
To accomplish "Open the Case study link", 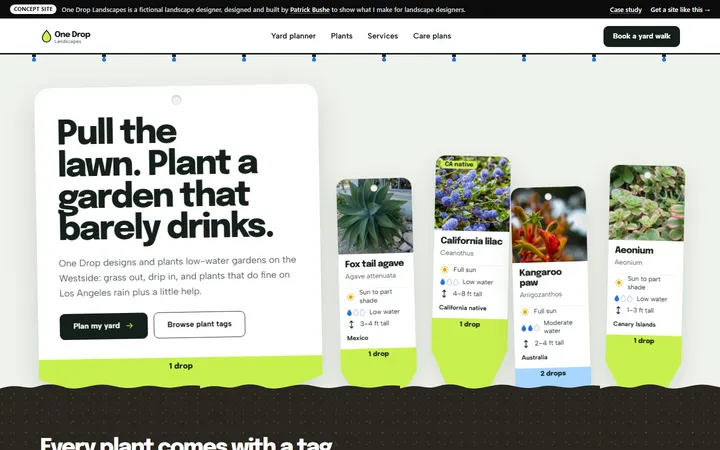I will pyautogui.click(x=625, y=10).
